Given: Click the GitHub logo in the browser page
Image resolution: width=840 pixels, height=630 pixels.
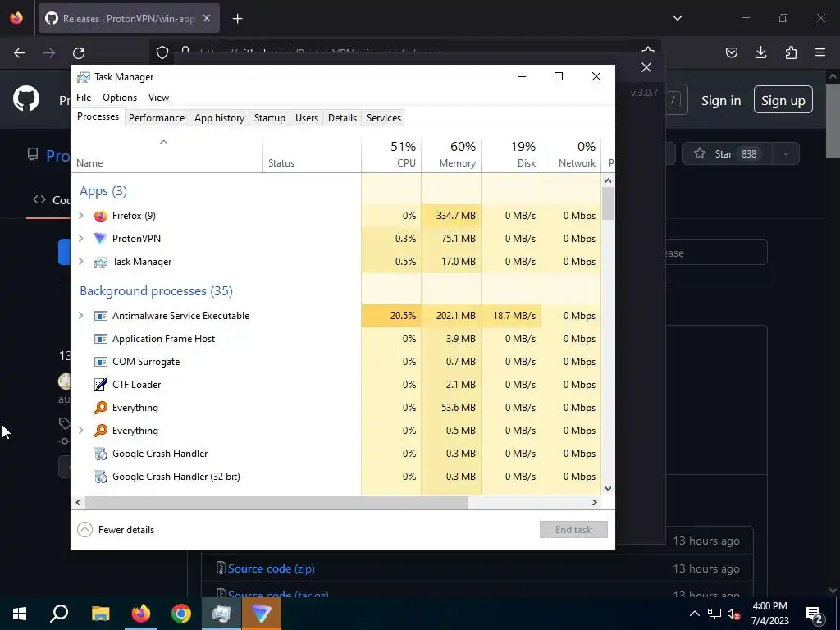Looking at the screenshot, I should point(26,99).
